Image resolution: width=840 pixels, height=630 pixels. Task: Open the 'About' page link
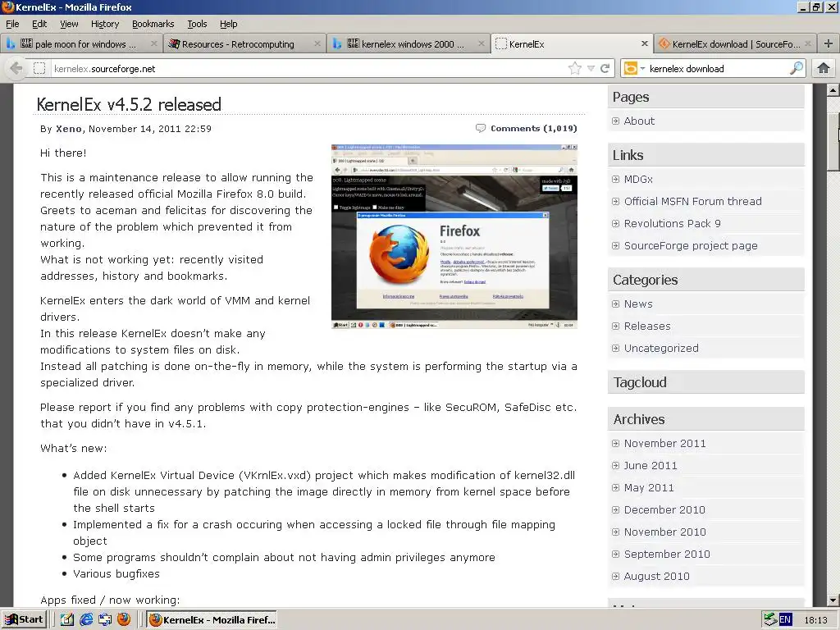639,121
